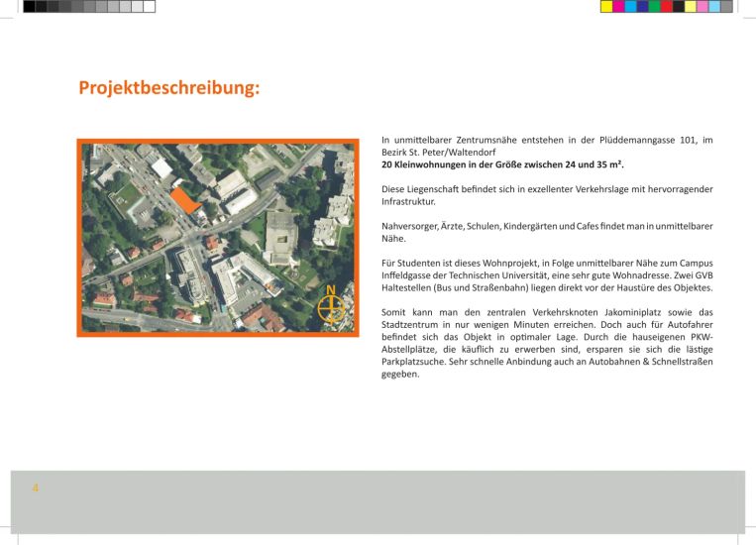This screenshot has width=756, height=545.
Task: Pick the cyan swatch in the color bar
Action: point(630,6)
